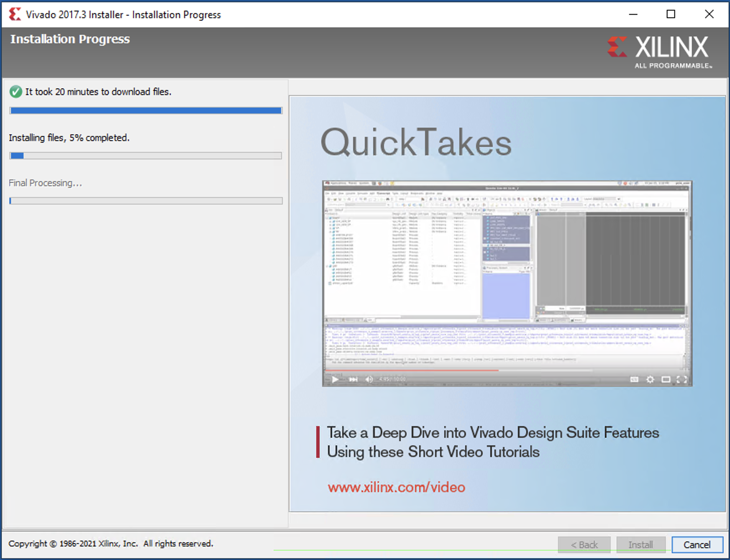Click the disabled Install button
The width and height of the screenshot is (730, 560).
tap(640, 545)
